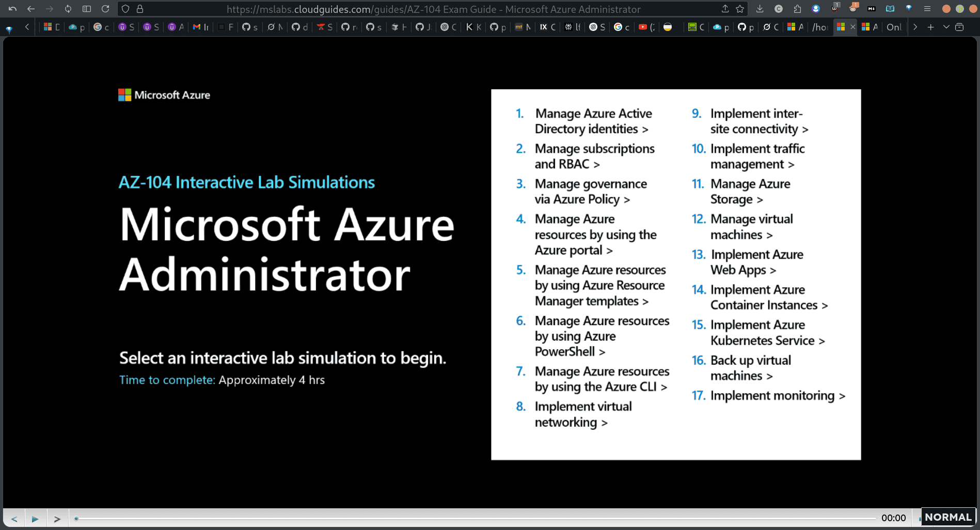Click the tab overview icon after tab list
Viewport: 980px width, 530px height.
click(x=959, y=27)
